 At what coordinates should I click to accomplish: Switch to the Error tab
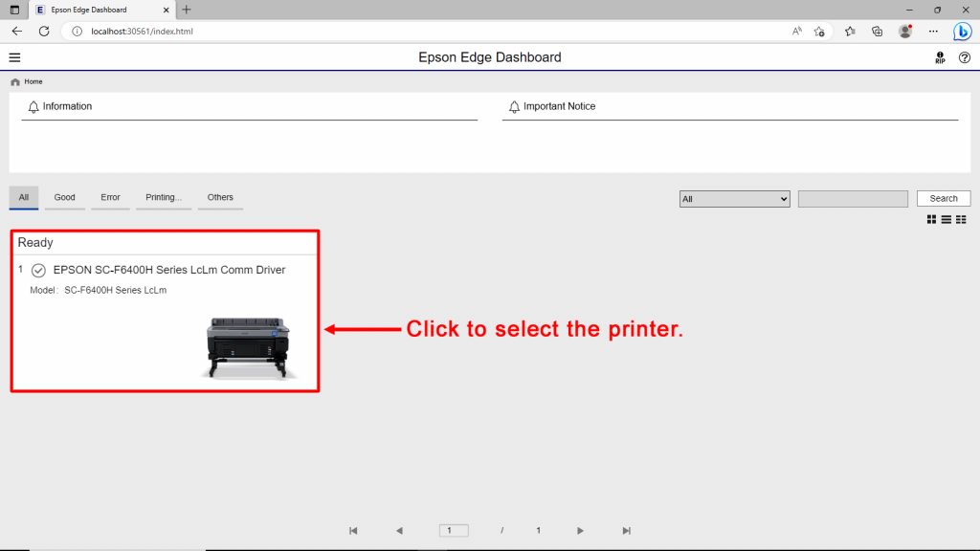pyautogui.click(x=110, y=197)
